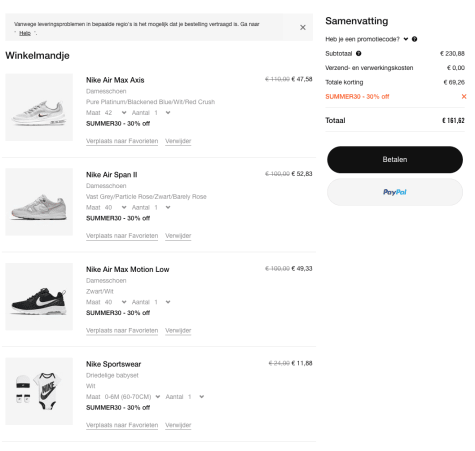
Task: Open Nike Air Max Axis shoe thumbnail
Action: click(39, 107)
